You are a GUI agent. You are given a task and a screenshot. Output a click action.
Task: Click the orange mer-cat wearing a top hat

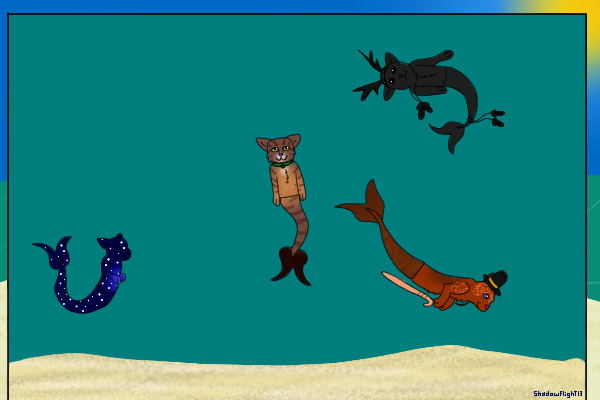point(421,247)
